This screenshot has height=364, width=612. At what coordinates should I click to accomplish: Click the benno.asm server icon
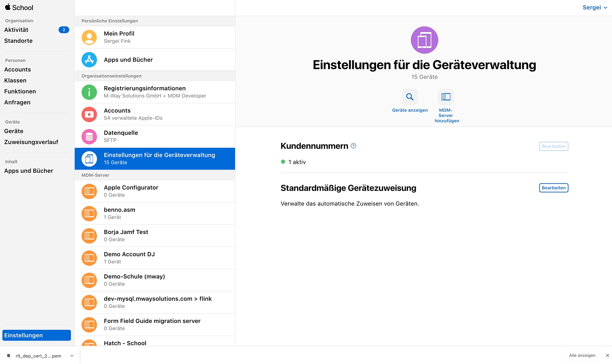89,213
